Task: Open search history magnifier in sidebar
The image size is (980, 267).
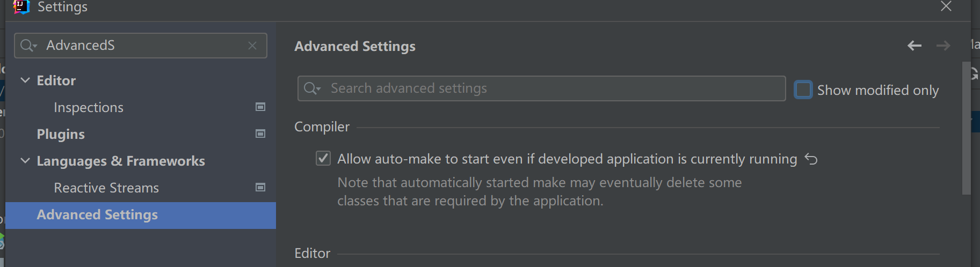Action: (28, 46)
